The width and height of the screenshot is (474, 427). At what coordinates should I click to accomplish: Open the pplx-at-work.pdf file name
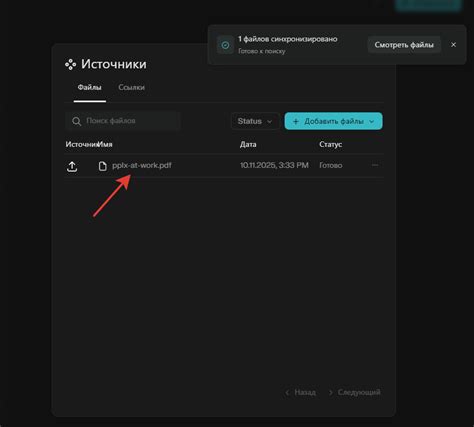tap(142, 165)
